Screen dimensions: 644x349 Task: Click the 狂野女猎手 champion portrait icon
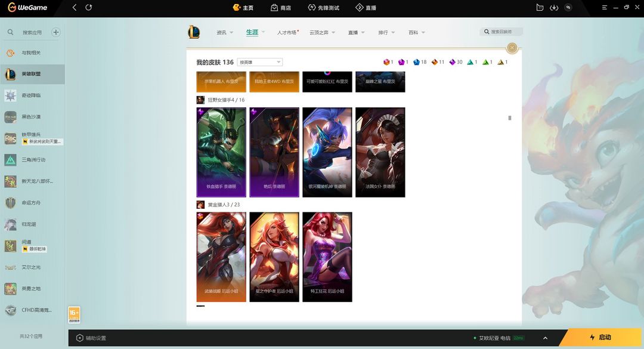200,100
